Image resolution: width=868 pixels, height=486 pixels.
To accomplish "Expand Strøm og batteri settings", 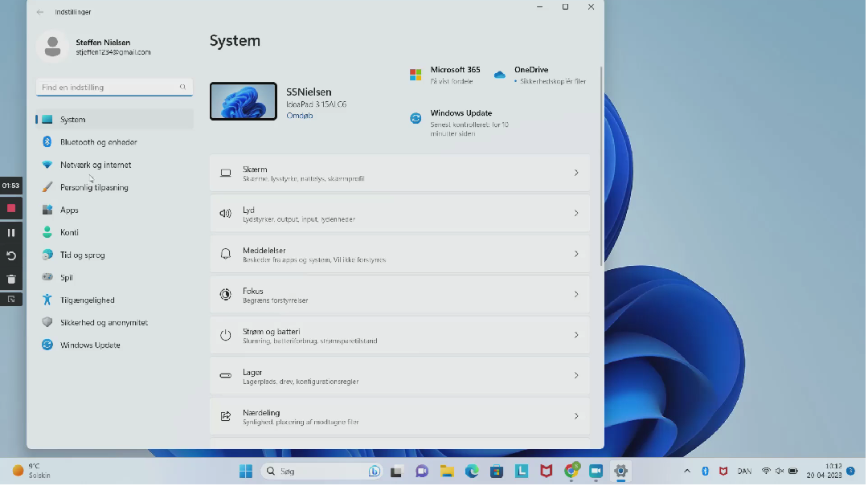I will coord(399,335).
